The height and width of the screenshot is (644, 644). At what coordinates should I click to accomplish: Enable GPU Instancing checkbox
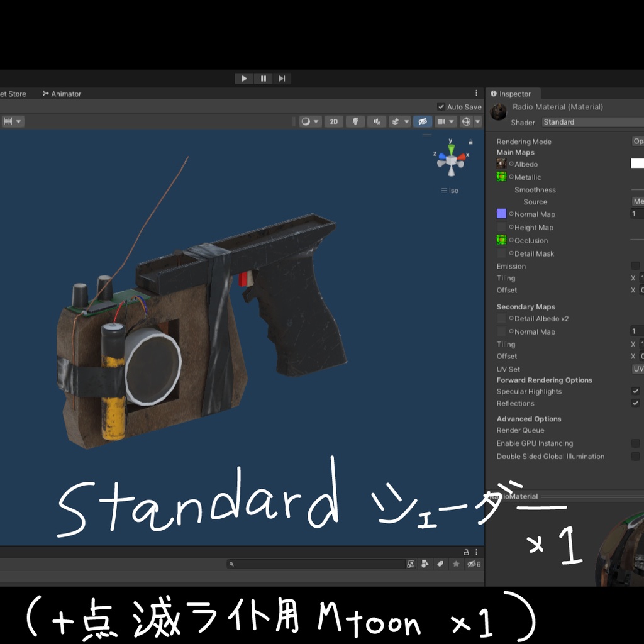(635, 443)
